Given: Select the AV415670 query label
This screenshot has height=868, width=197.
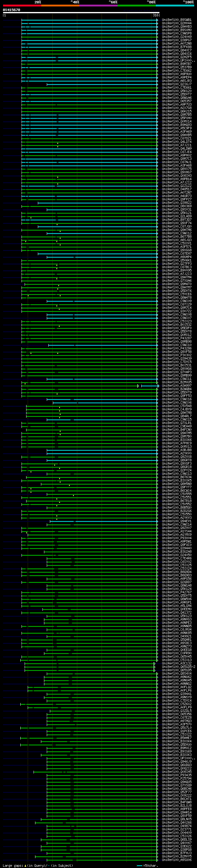Looking at the screenshot, I should pyautogui.click(x=11, y=10).
